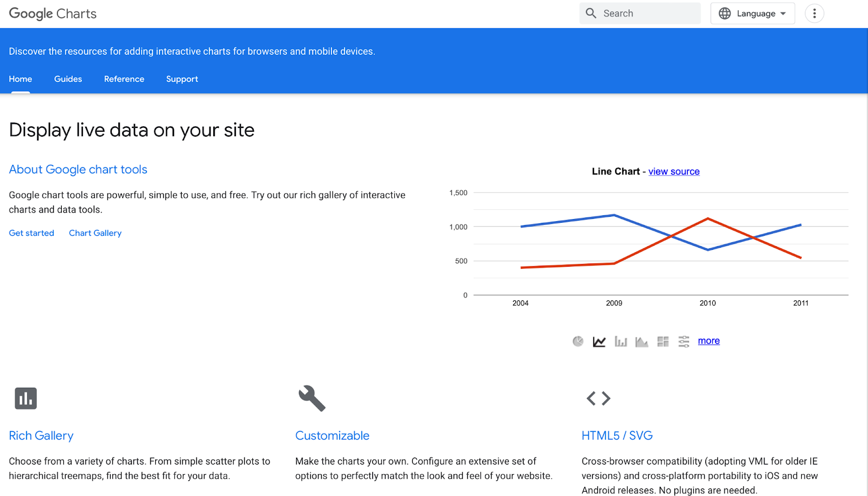Image resolution: width=868 pixels, height=496 pixels.
Task: Click the 2009 x-axis label
Action: tap(614, 303)
